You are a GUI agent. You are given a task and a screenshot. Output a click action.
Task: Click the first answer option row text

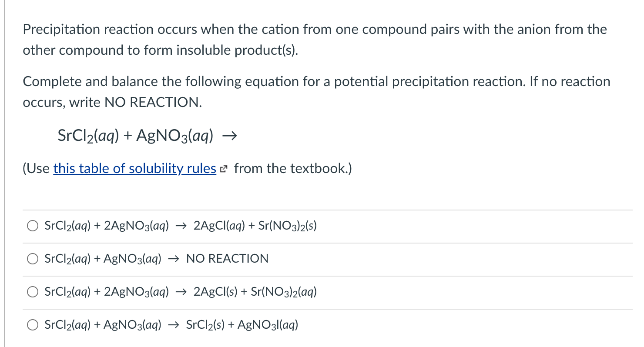click(180, 226)
